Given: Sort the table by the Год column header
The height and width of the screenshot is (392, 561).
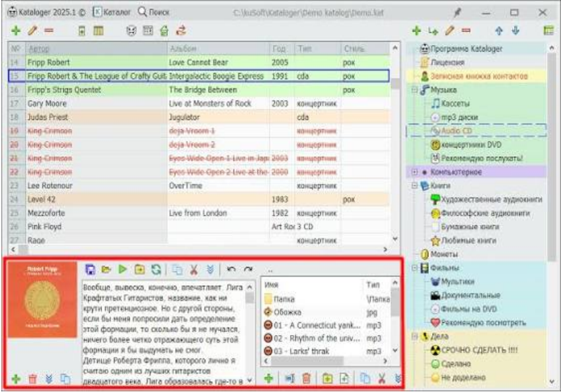Looking at the screenshot, I should [x=282, y=48].
